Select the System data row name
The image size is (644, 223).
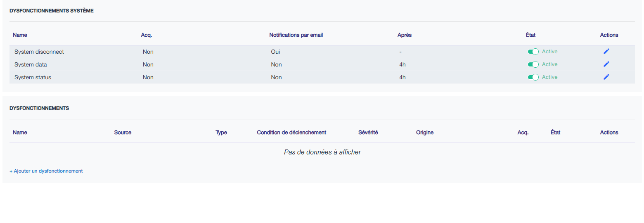pos(31,65)
